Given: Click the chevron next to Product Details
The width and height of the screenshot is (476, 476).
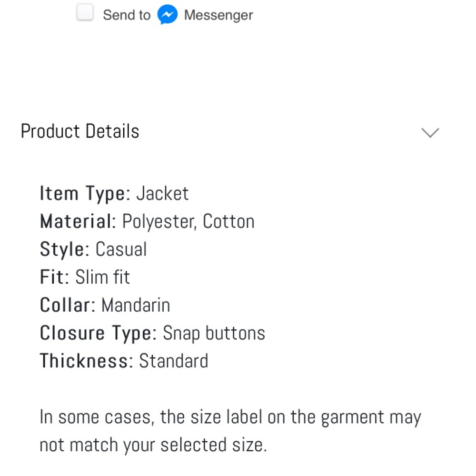Looking at the screenshot, I should point(430,132).
